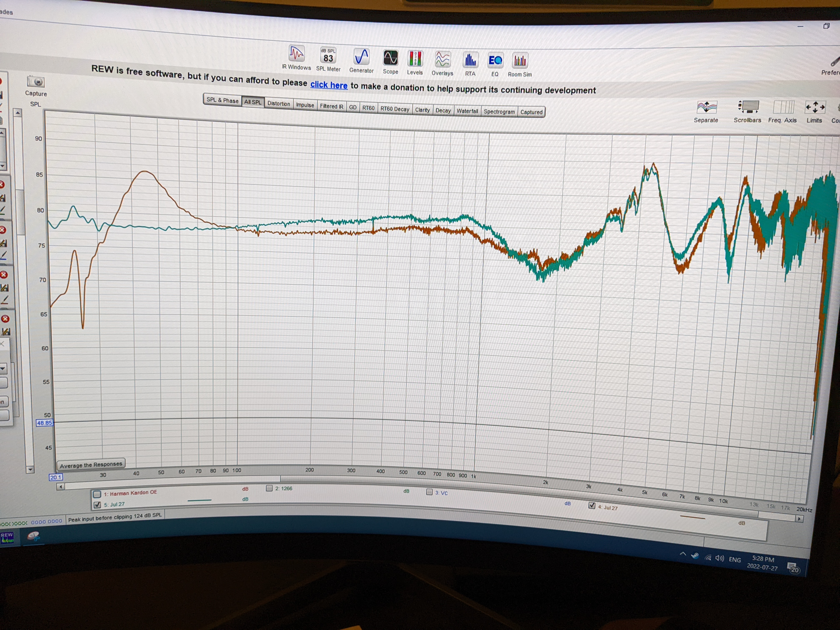This screenshot has width=840, height=630.
Task: Open the graph Limits settings
Action: pos(814,112)
